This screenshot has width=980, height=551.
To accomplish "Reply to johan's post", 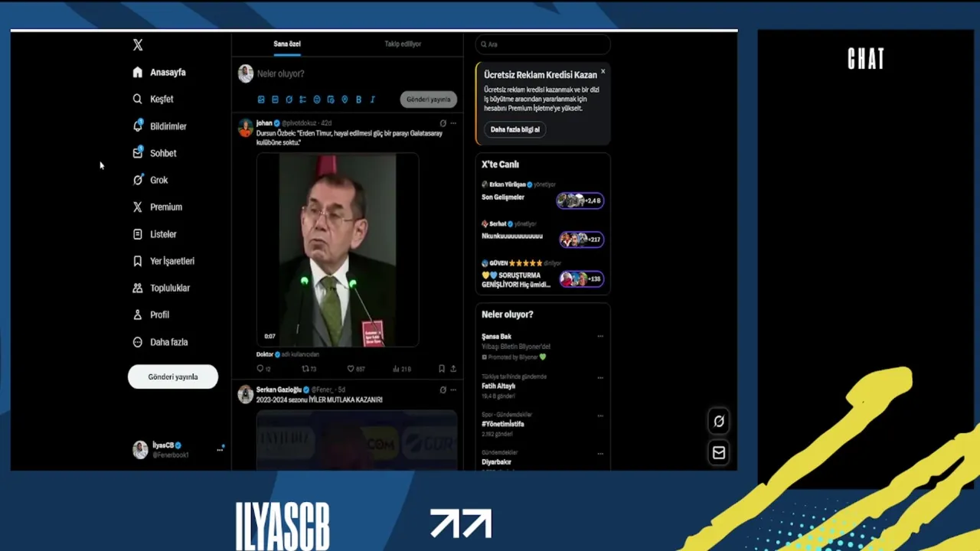I will coord(263,369).
